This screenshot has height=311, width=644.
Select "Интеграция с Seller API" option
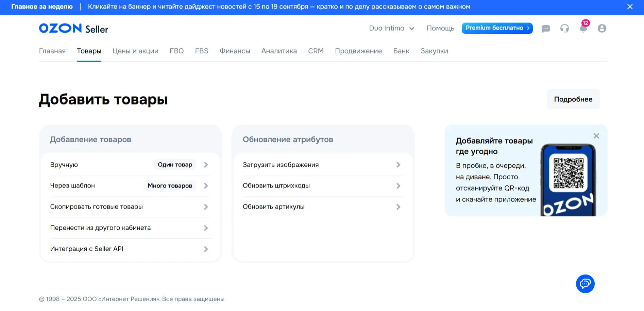tap(129, 249)
